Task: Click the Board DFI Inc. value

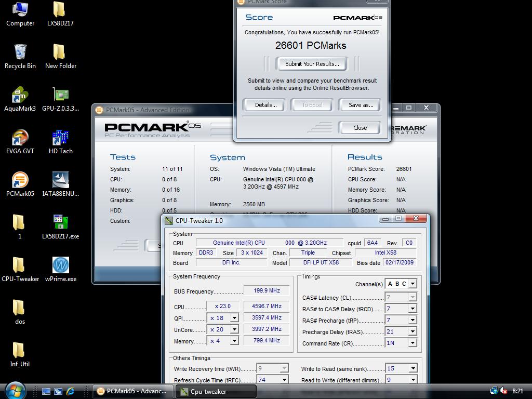Action: (x=231, y=262)
